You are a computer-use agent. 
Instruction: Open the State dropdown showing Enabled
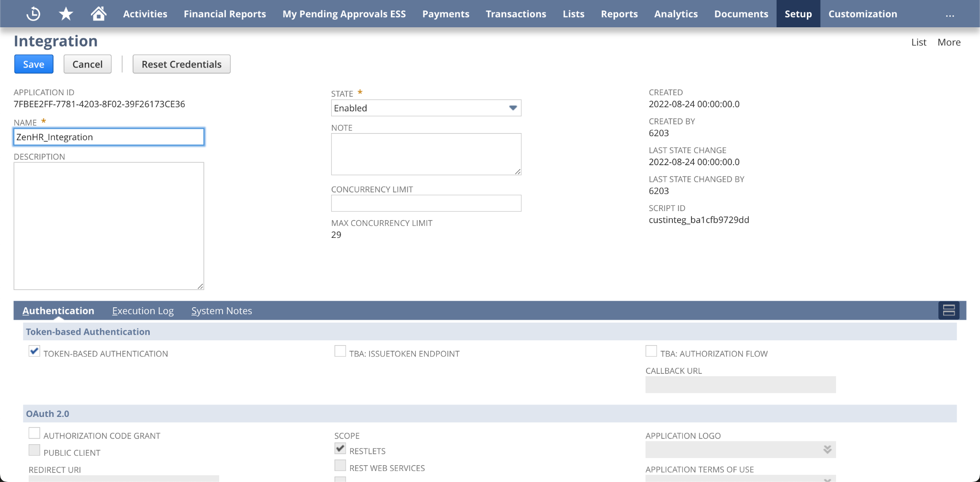click(x=512, y=108)
